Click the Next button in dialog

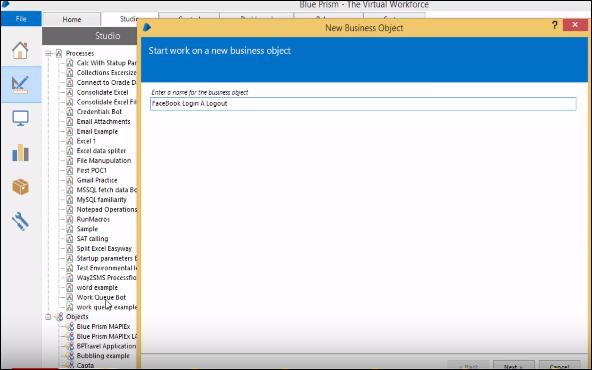click(x=513, y=366)
